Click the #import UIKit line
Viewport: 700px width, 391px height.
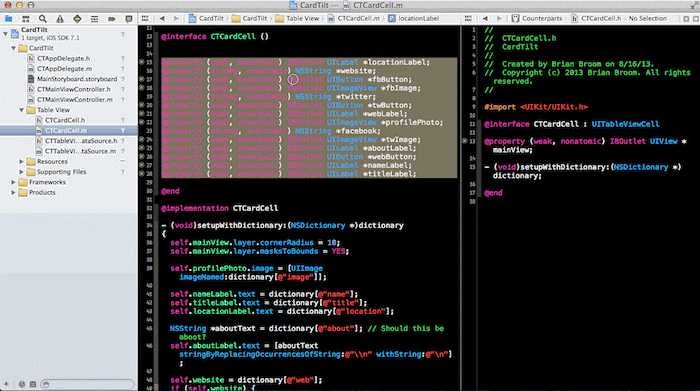536,107
